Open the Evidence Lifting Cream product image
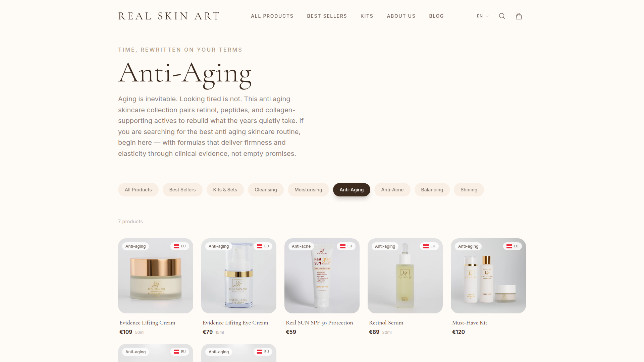Viewport: 644px width, 362px height. (x=156, y=276)
